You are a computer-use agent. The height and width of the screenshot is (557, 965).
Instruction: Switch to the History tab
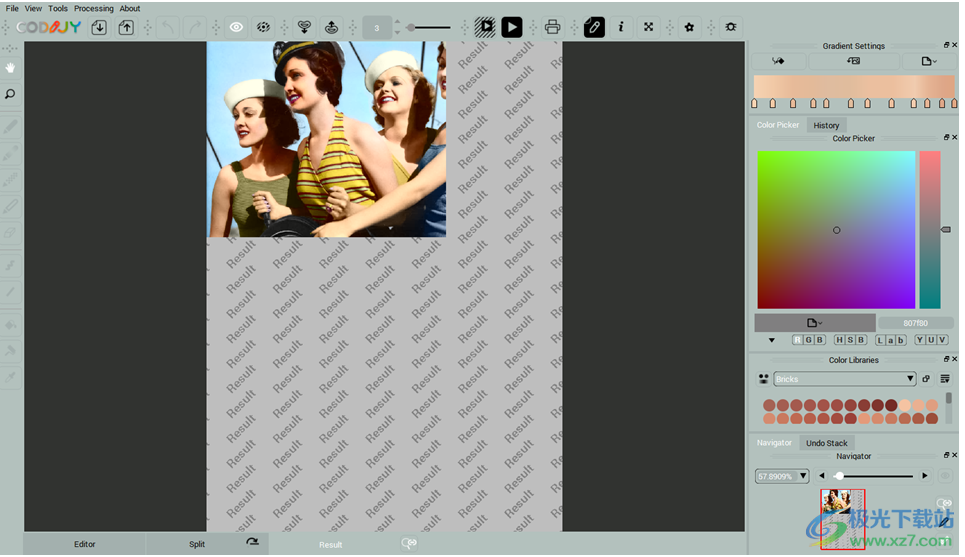(826, 125)
